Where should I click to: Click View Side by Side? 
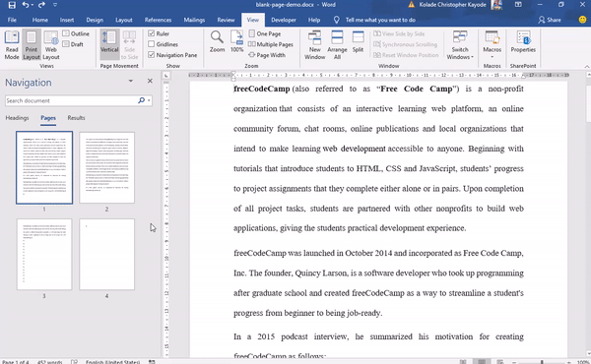pos(399,33)
